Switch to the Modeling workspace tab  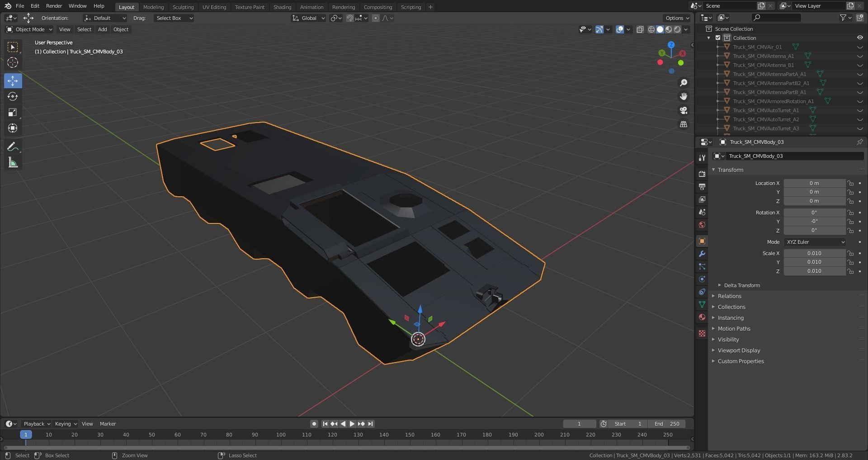tap(153, 7)
